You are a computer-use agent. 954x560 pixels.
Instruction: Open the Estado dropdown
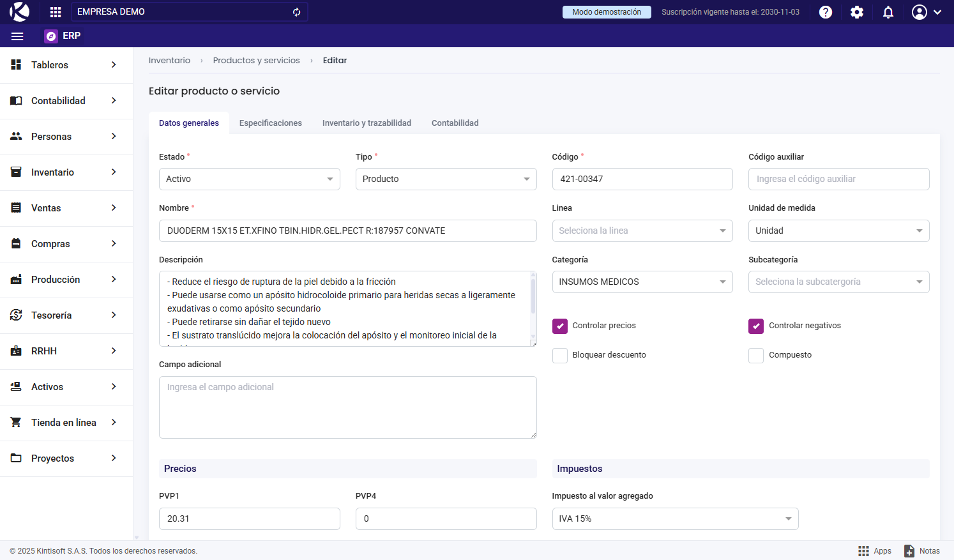click(249, 179)
